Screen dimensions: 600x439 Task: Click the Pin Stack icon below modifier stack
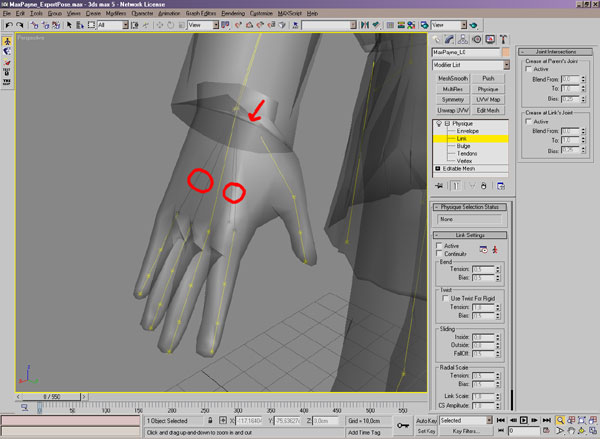pyautogui.click(x=439, y=186)
